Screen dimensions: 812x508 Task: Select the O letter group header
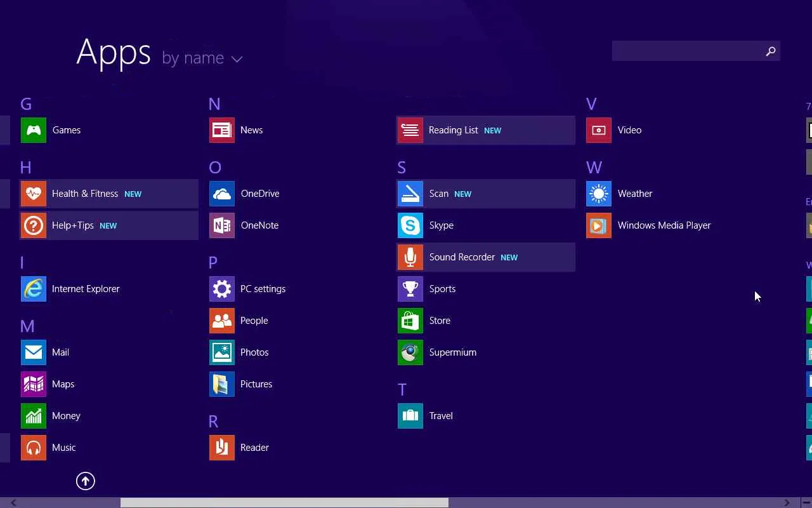(x=215, y=168)
